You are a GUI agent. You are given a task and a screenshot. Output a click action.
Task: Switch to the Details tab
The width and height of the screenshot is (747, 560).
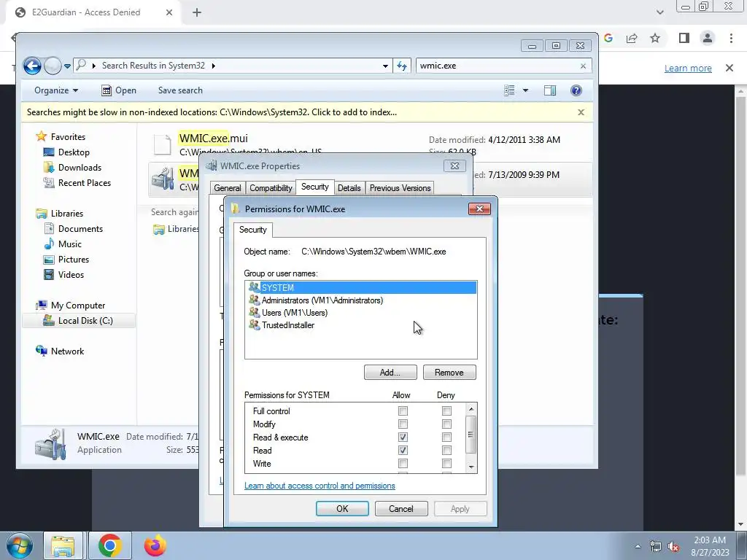click(x=349, y=188)
